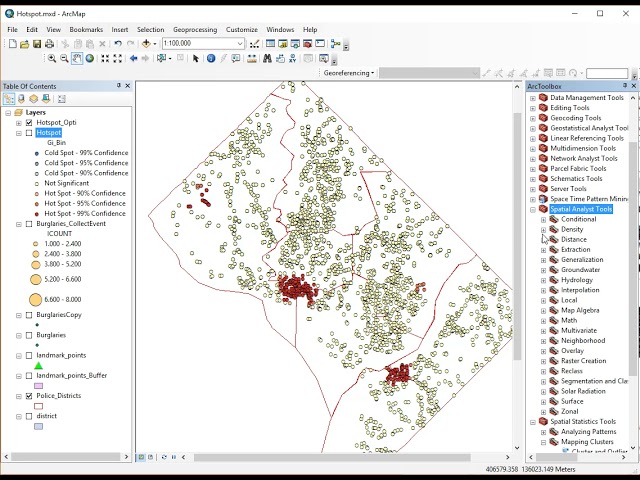640x480 pixels.
Task: Click the district blue fill swatch
Action: point(38,427)
